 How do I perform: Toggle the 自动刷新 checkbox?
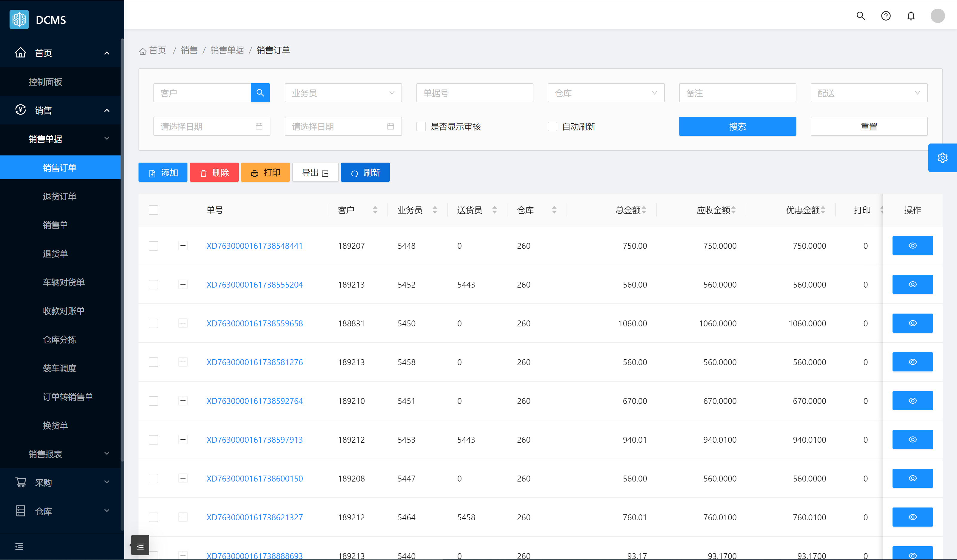[x=553, y=126]
